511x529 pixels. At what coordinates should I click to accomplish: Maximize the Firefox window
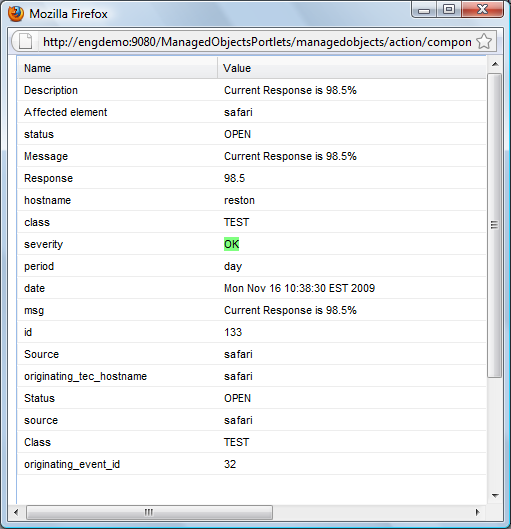449,9
